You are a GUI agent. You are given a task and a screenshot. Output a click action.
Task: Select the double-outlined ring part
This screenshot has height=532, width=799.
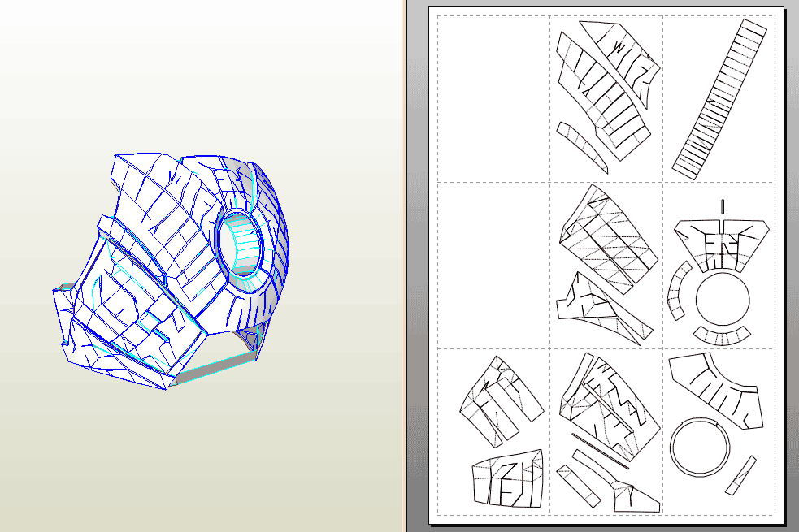(x=700, y=448)
